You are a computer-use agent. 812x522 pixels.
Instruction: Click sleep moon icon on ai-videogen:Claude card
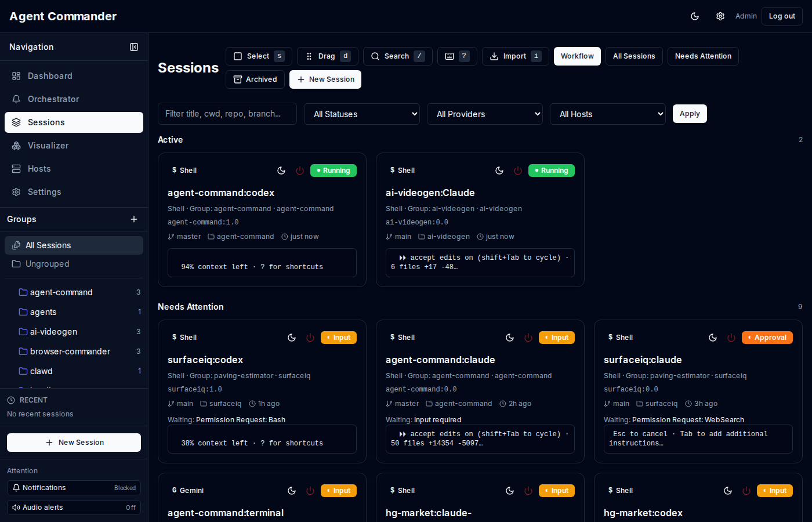tap(499, 171)
